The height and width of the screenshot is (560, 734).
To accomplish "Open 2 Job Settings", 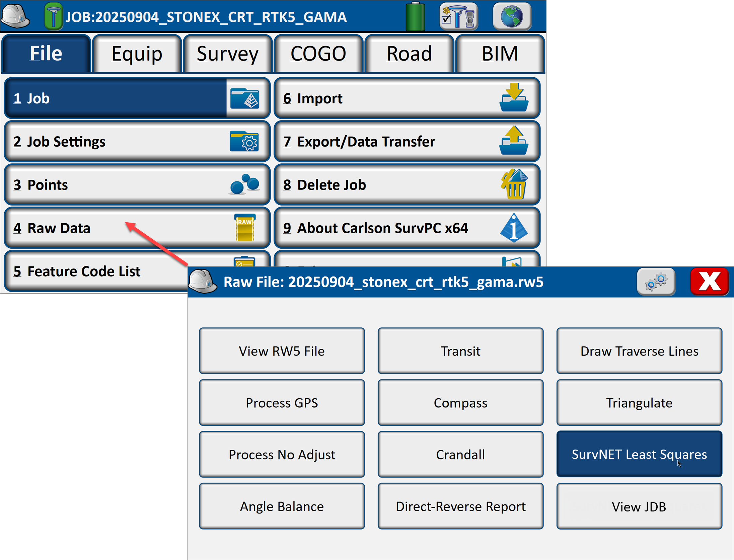I will click(137, 142).
